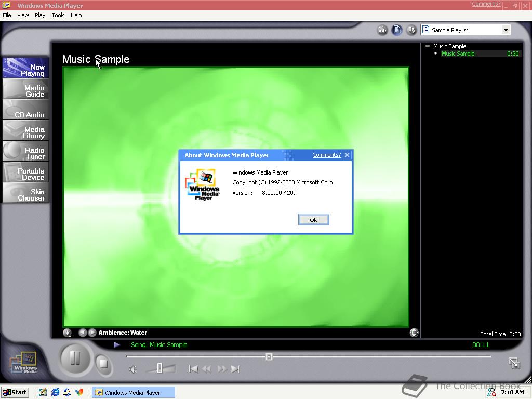Click the Ambience: Water visualization name

point(123,332)
